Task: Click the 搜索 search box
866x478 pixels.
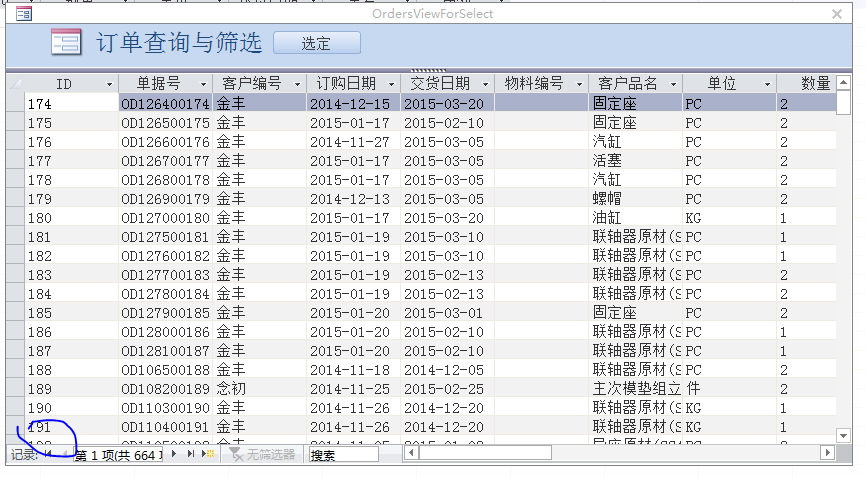Action: [342, 454]
